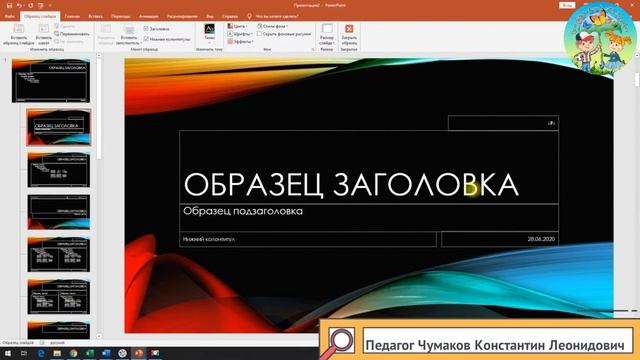Screen dimensions: 640x360
Task: Click the slide number placeholder box
Action: pyautogui.click(x=503, y=123)
